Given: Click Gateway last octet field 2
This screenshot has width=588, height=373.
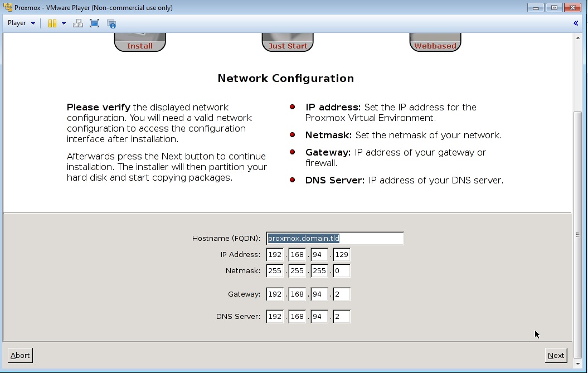Looking at the screenshot, I should [342, 294].
